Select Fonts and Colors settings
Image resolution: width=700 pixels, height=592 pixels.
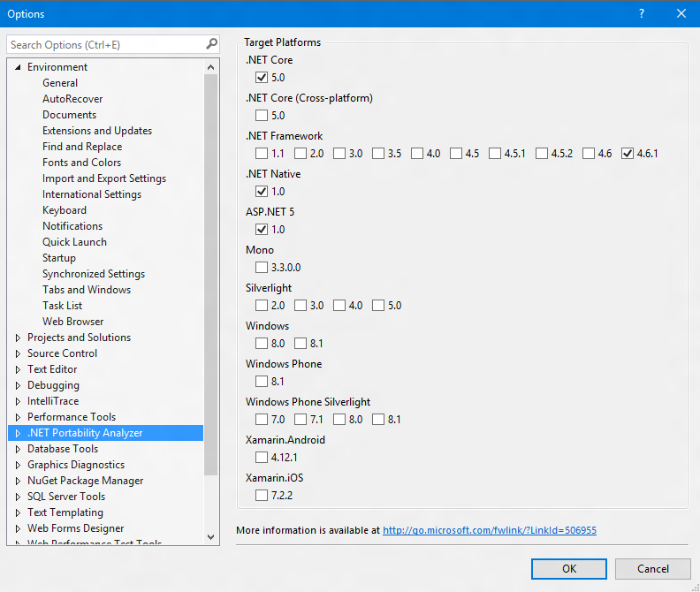pos(81,163)
